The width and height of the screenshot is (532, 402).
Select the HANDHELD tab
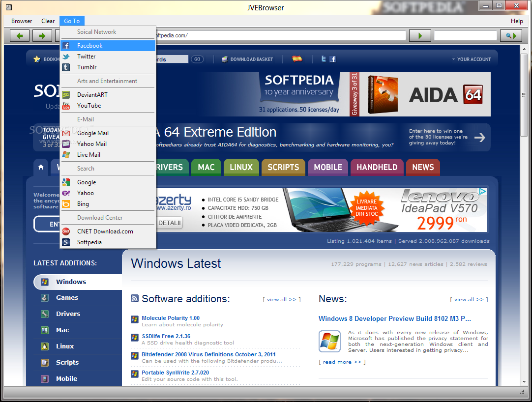[x=377, y=167]
